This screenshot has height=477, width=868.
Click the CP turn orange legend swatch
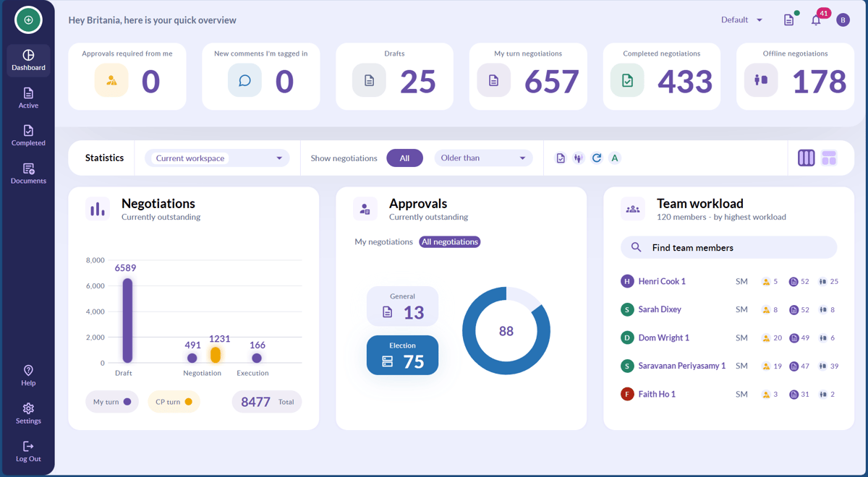(188, 402)
